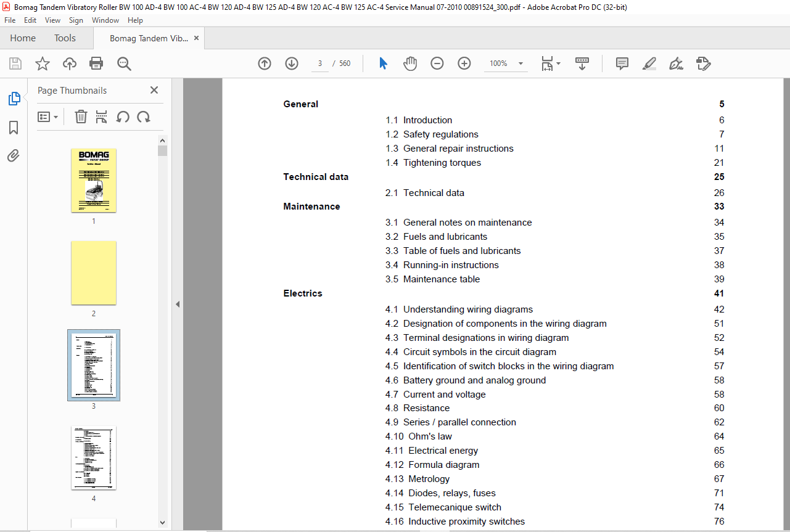This screenshot has height=532, width=790.
Task: Click '4.14 Diodes, relays, fuses' entry
Action: (440, 493)
